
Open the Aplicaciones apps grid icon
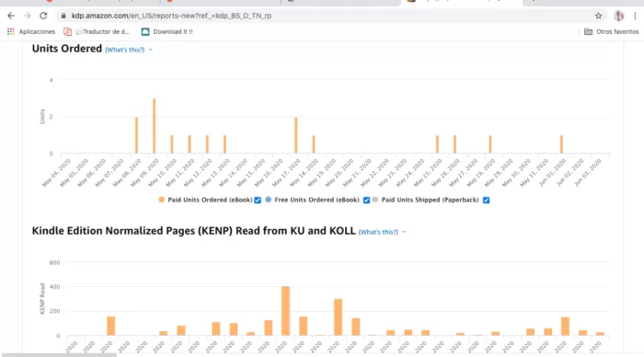point(11,31)
